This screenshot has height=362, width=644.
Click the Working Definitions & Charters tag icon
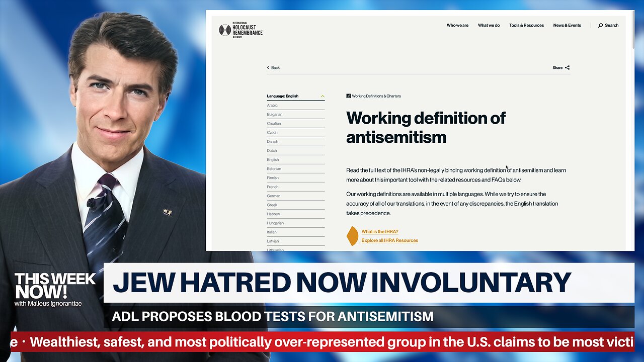(x=348, y=96)
